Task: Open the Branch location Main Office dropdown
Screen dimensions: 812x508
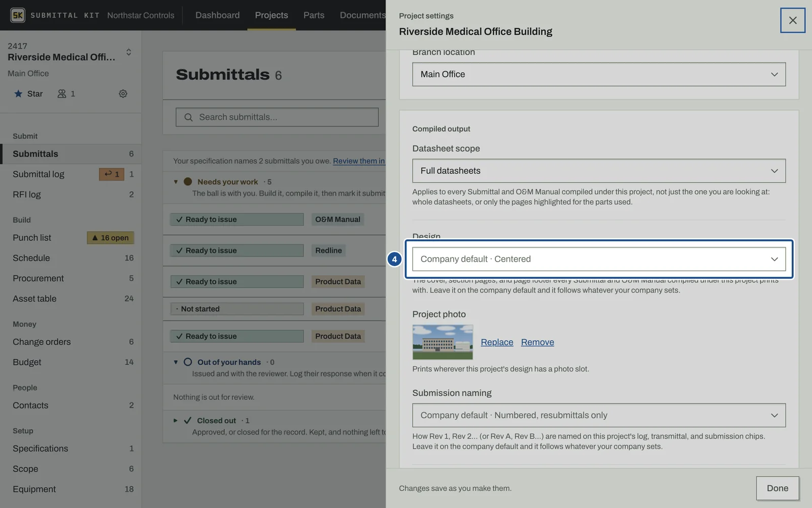Action: point(599,74)
